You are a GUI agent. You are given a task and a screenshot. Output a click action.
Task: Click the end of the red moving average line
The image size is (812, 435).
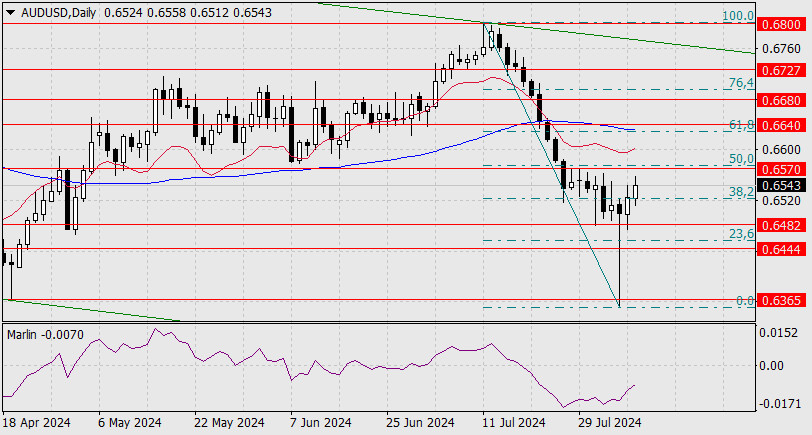635,149
